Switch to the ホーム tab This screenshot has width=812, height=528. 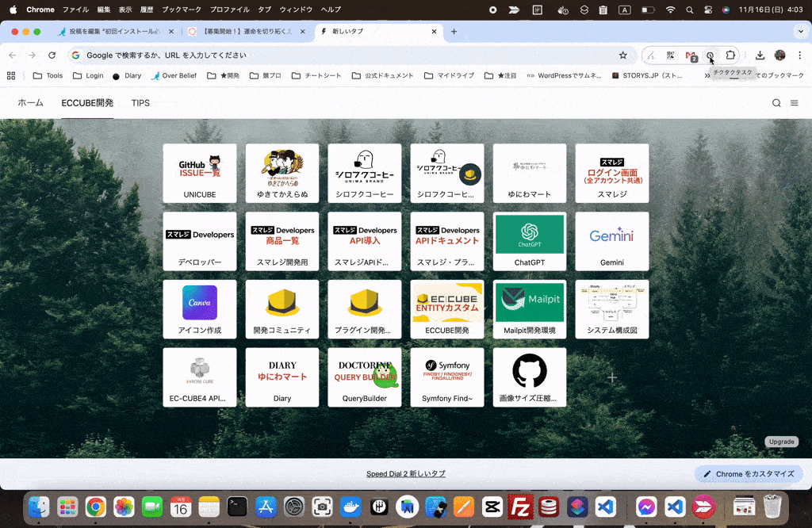pyautogui.click(x=30, y=103)
